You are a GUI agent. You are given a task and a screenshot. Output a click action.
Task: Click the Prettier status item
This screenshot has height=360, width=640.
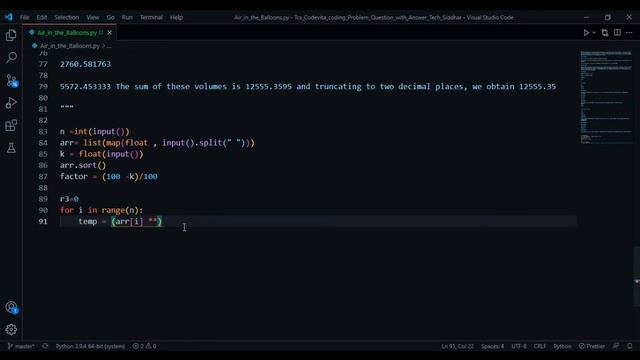[x=592, y=346]
